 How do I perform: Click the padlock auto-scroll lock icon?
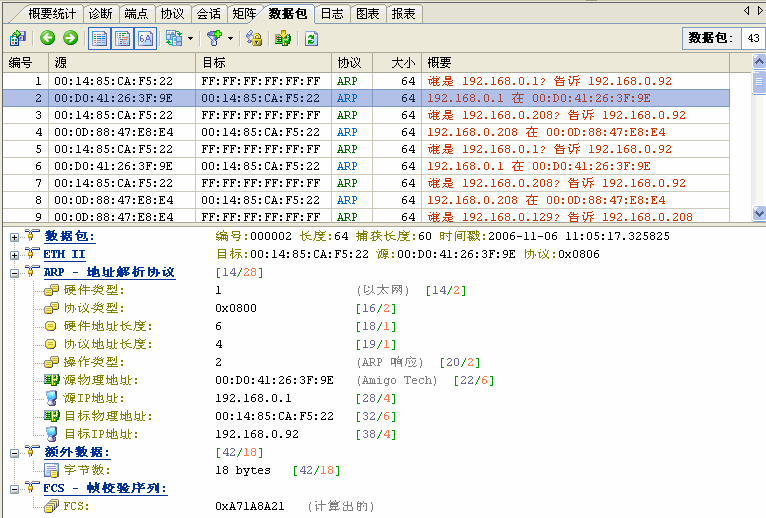click(x=254, y=38)
